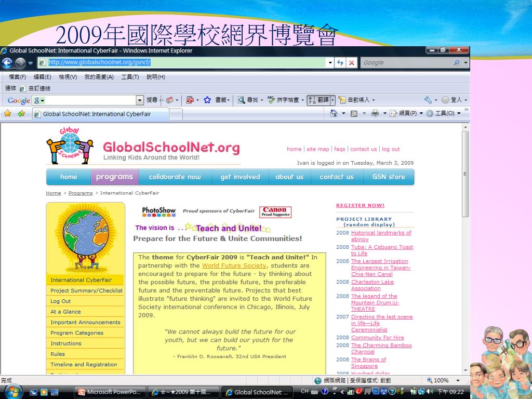Open 'Charleston Lake Association' project link
This screenshot has width=532, height=399.
pos(373,285)
